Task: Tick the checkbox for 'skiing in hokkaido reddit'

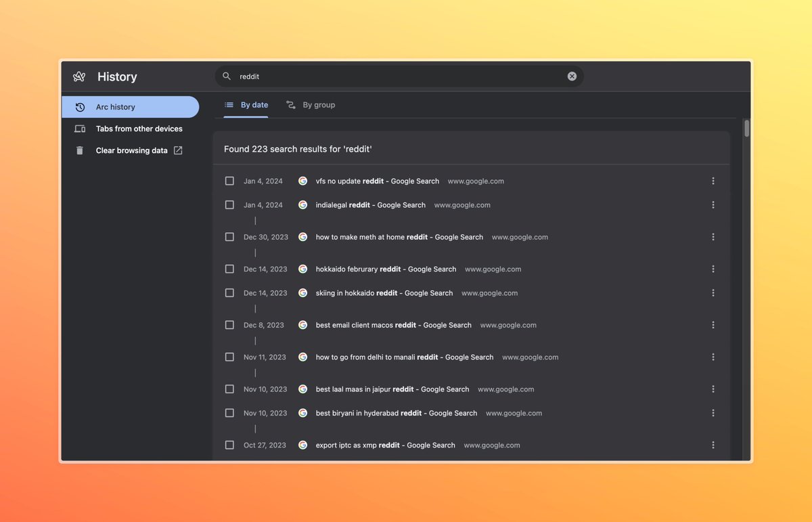Action: tap(229, 292)
